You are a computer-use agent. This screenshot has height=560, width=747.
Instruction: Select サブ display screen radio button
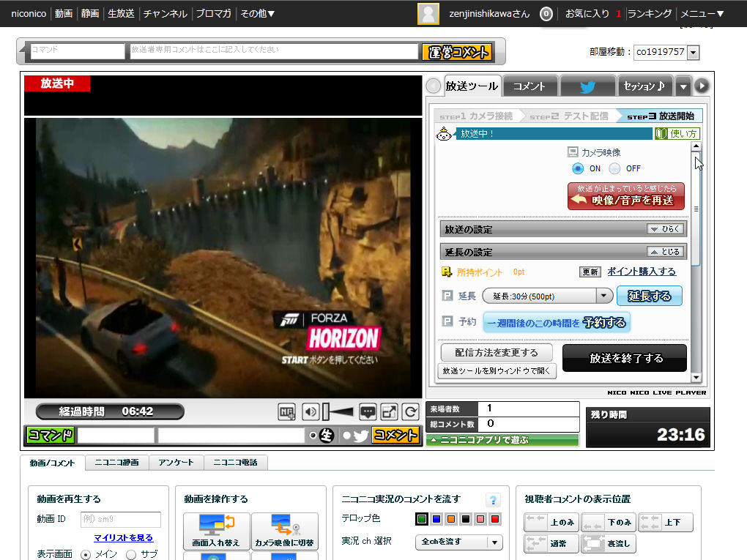point(131,555)
